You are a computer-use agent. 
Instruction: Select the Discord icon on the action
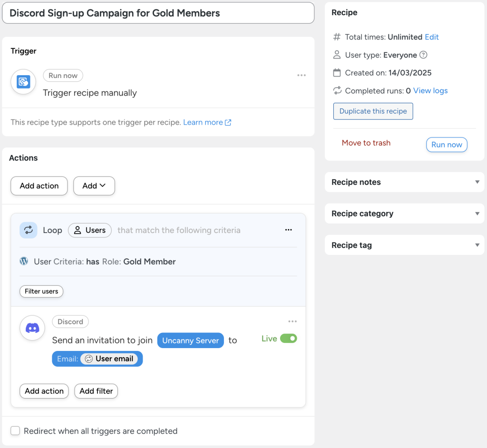pyautogui.click(x=32, y=328)
